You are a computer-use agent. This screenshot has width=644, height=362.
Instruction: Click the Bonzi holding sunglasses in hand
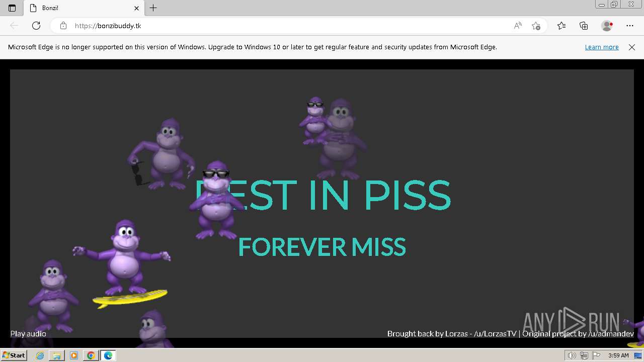point(161,153)
